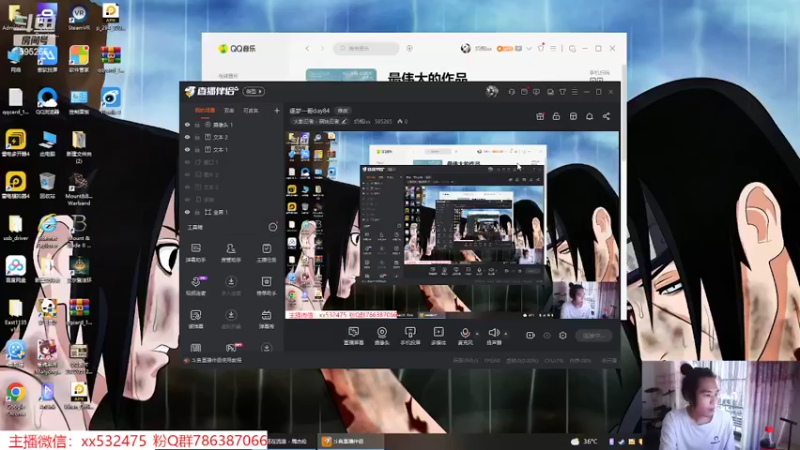Open the gift box icon in stream header
The height and width of the screenshot is (450, 800).
(x=540, y=116)
